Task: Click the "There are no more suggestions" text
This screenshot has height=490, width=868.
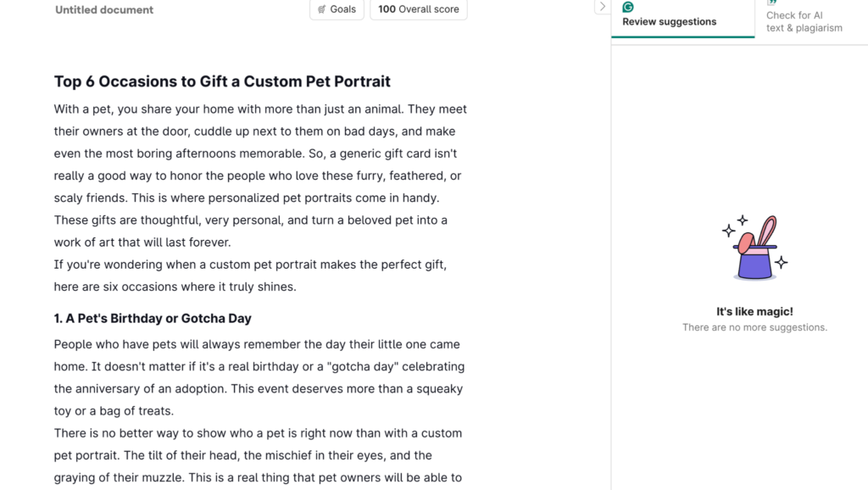Action: pyautogui.click(x=754, y=327)
